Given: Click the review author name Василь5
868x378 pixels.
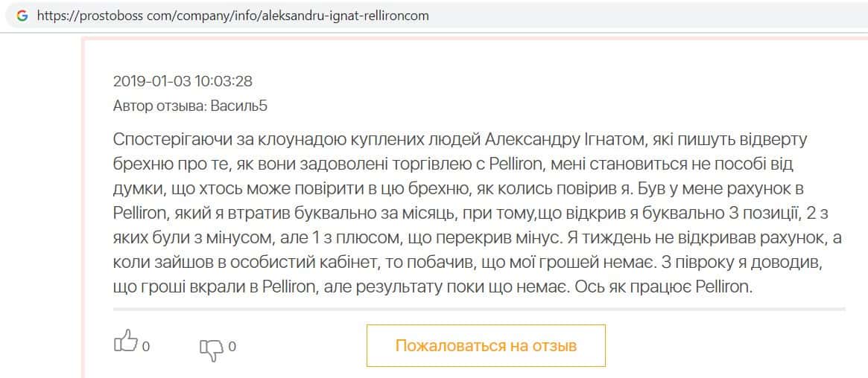Looking at the screenshot, I should click(x=239, y=106).
